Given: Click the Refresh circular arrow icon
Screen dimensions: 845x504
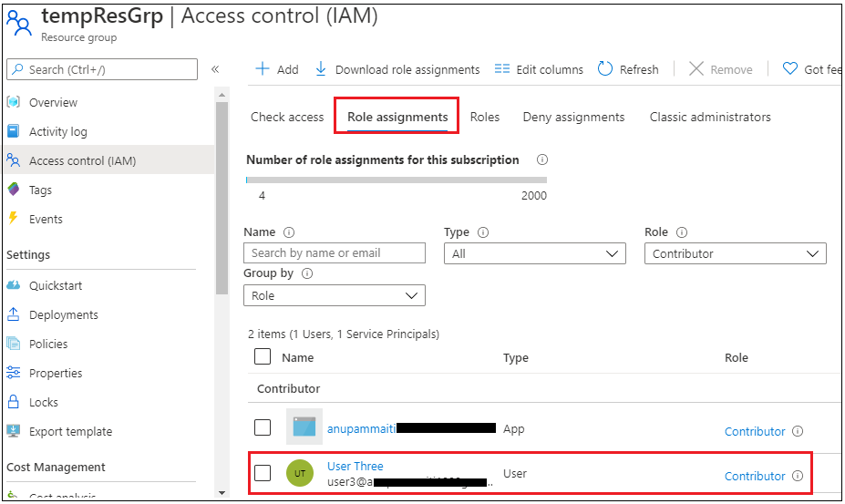Looking at the screenshot, I should coord(604,69).
